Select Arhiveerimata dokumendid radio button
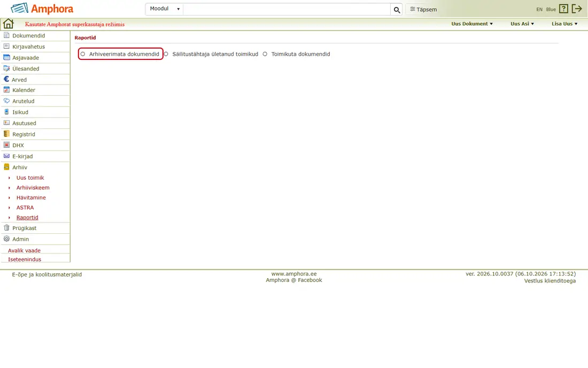 (83, 54)
